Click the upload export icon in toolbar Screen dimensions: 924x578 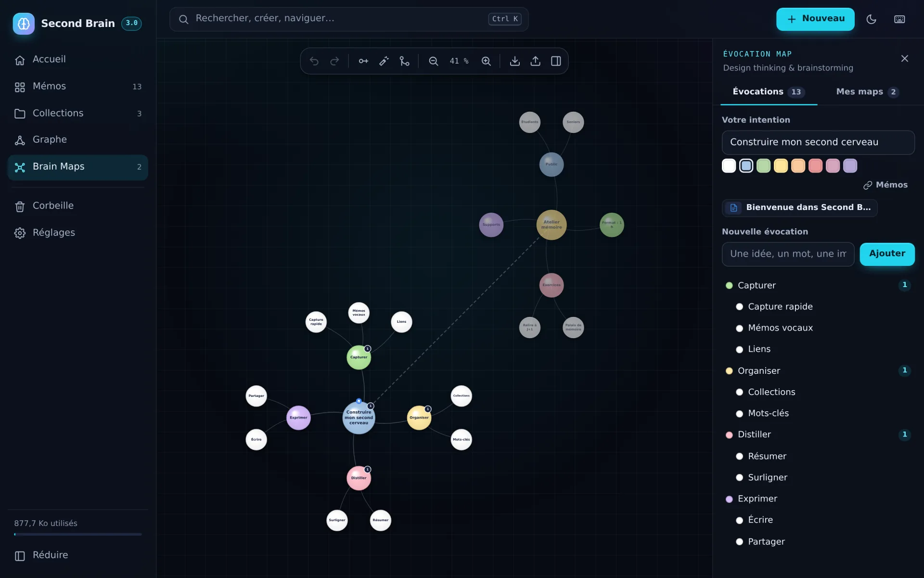point(535,61)
